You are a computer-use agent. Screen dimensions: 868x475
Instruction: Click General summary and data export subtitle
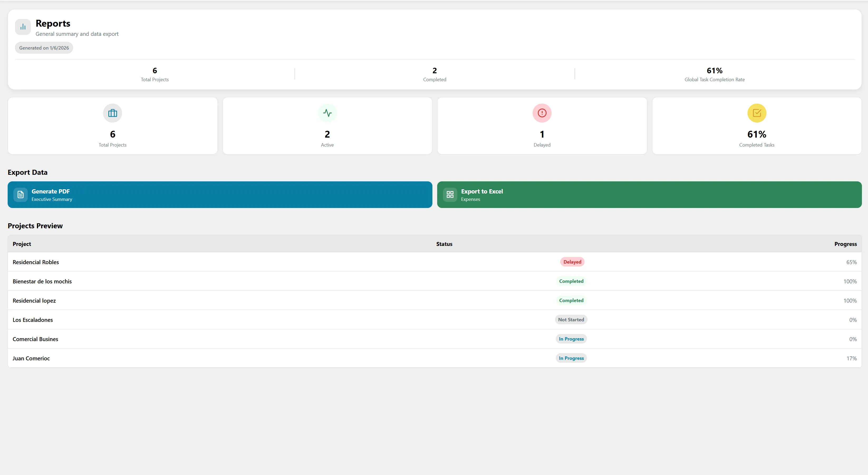click(x=77, y=34)
